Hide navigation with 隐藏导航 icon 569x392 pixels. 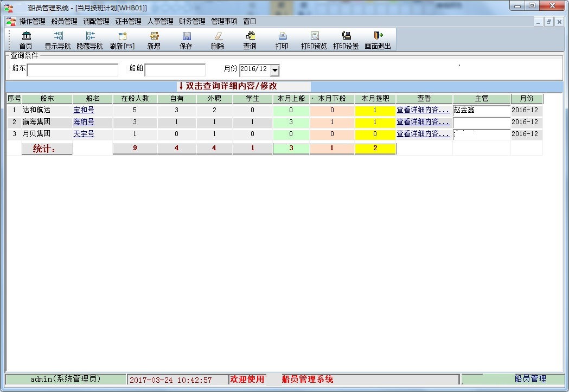coord(89,40)
